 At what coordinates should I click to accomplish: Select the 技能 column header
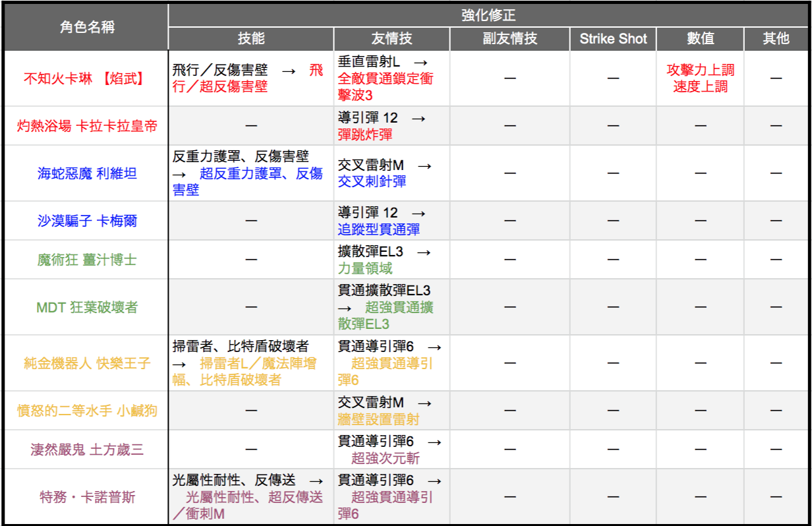pyautogui.click(x=251, y=39)
